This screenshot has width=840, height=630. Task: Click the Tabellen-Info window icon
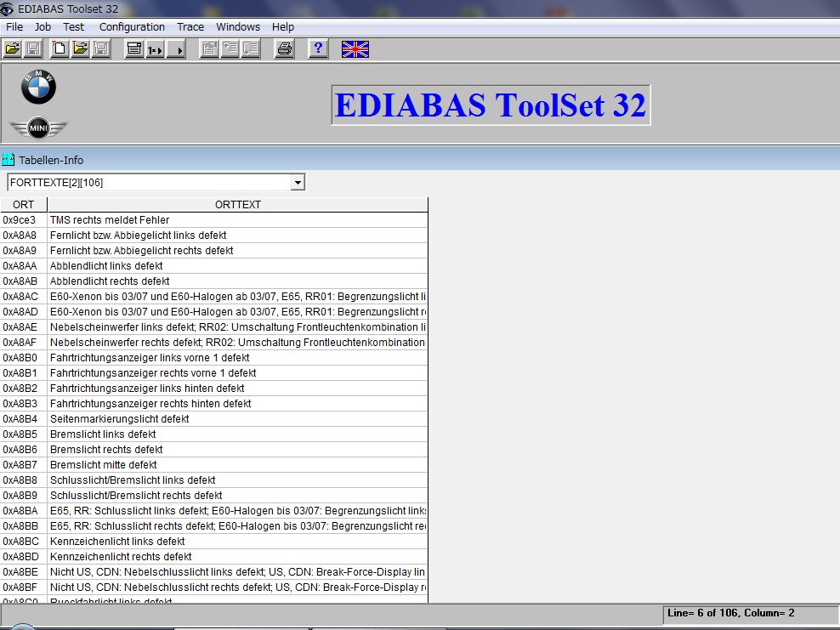click(x=8, y=160)
